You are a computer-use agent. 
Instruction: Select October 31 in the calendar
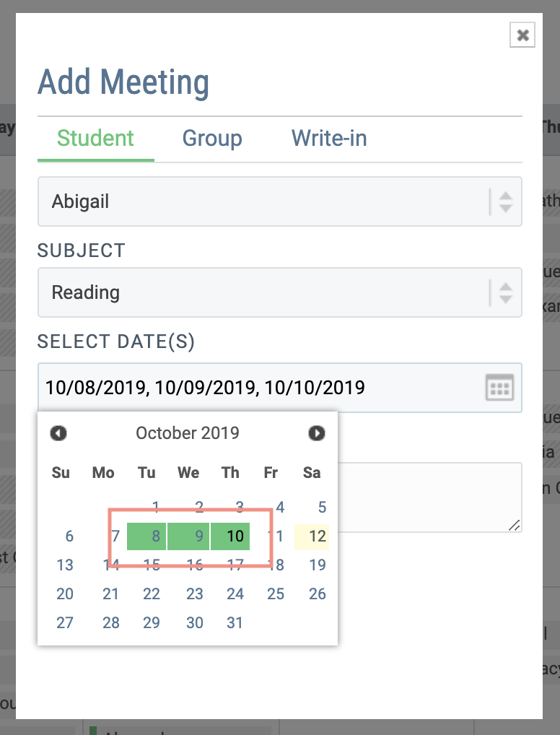(235, 622)
